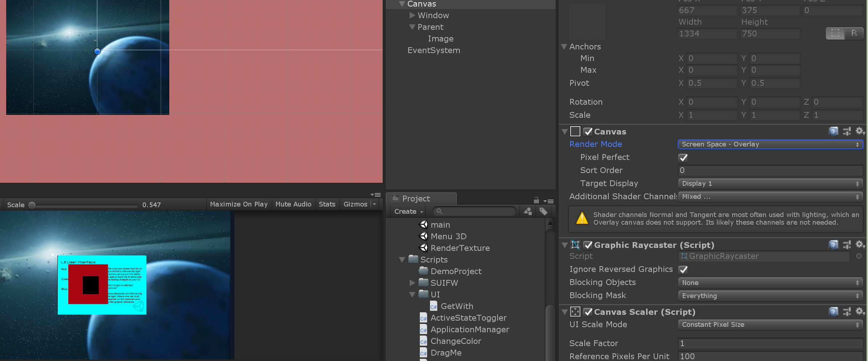
Task: Select the Menu 3D scene asset
Action: coord(443,236)
